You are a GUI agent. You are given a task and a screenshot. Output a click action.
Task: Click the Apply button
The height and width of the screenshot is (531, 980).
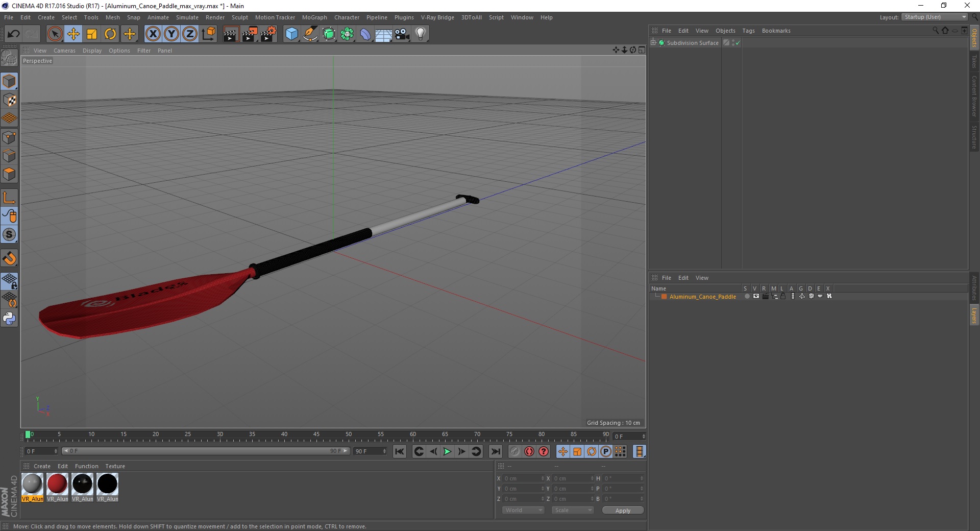(623, 511)
